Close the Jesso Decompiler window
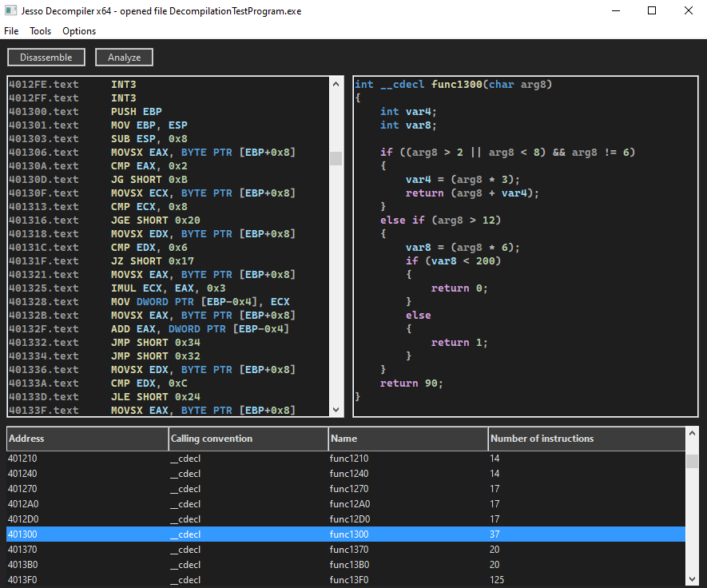The image size is (707, 588). pos(688,11)
